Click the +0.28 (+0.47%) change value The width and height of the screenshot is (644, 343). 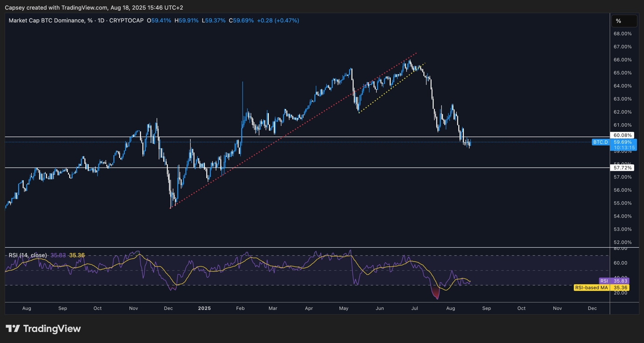coord(278,21)
